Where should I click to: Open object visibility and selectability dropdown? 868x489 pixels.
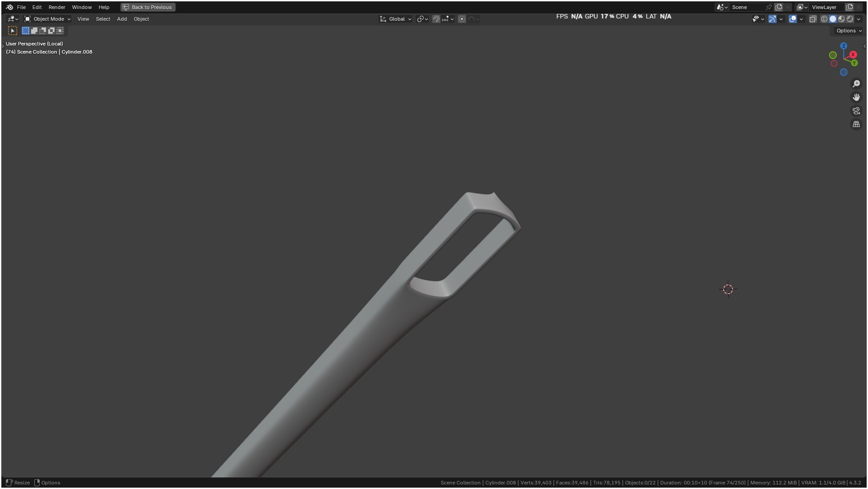758,19
